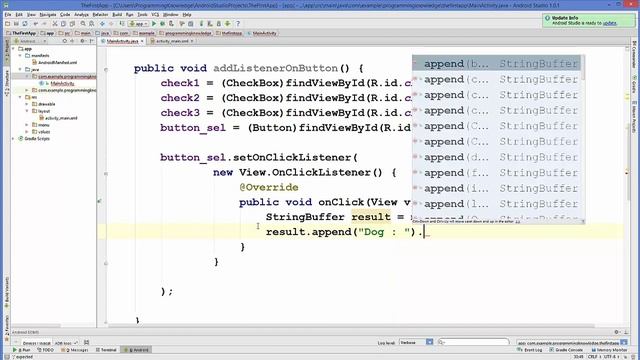The height and width of the screenshot is (360, 640).
Task: Open the TODO tool window button
Action: [45, 350]
